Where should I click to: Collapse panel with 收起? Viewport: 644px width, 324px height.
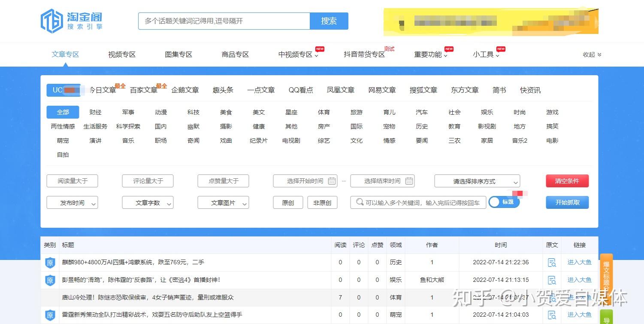click(592, 55)
